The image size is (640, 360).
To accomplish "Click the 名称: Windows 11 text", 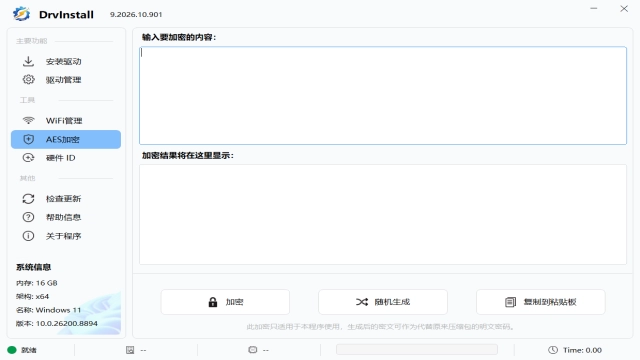I will pyautogui.click(x=48, y=310).
